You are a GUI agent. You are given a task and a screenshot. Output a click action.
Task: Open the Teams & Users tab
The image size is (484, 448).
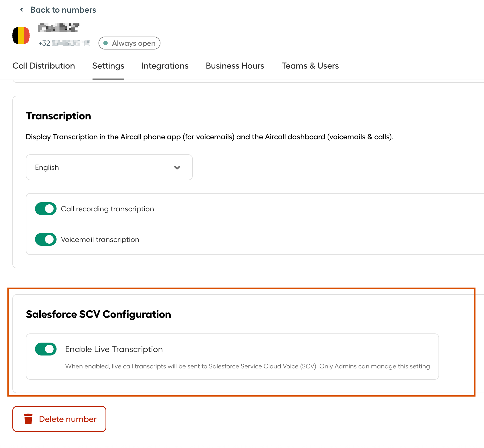tap(310, 66)
